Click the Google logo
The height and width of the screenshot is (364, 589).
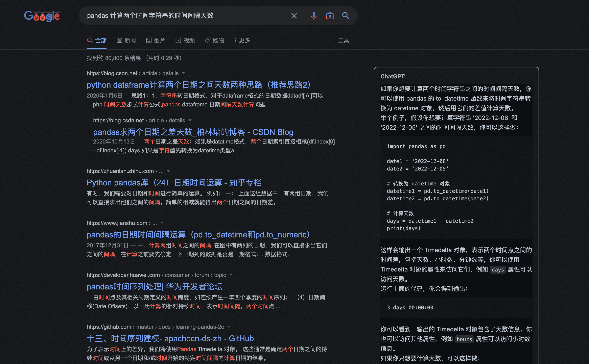click(42, 16)
